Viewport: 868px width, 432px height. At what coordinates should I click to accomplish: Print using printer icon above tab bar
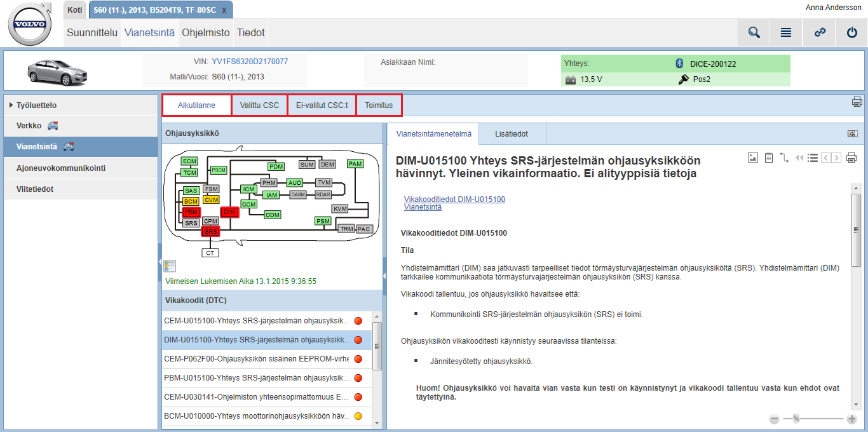[857, 102]
